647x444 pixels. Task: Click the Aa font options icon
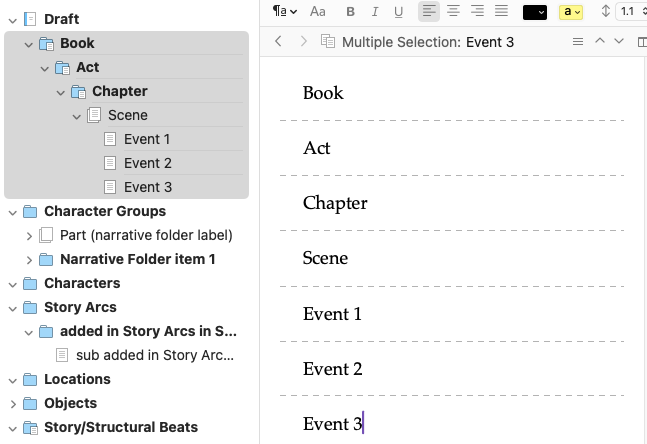point(318,12)
